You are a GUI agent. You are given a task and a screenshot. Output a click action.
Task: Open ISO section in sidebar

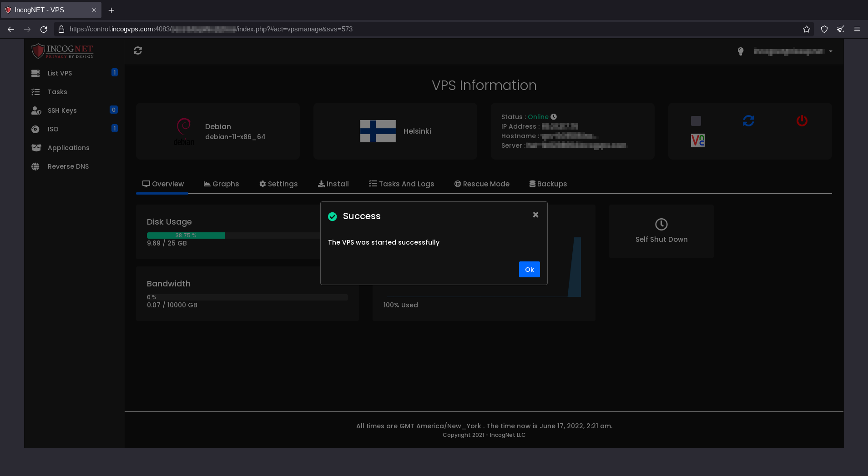click(x=53, y=129)
